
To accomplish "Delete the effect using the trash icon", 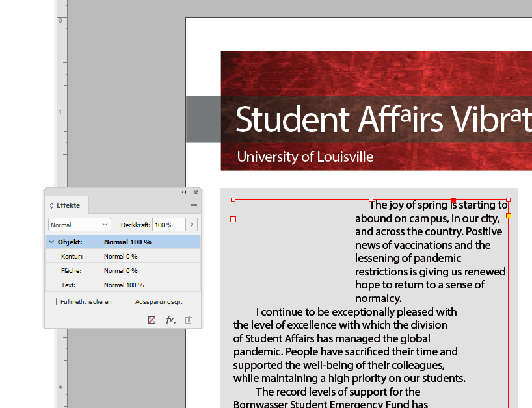I will [187, 320].
